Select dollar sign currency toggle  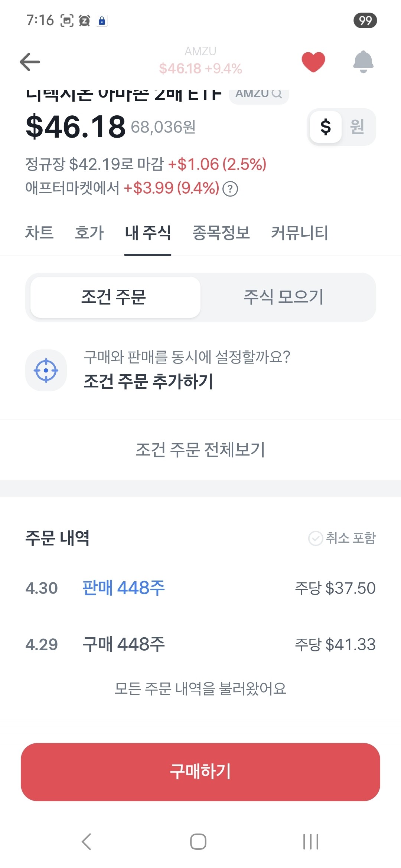coord(326,127)
